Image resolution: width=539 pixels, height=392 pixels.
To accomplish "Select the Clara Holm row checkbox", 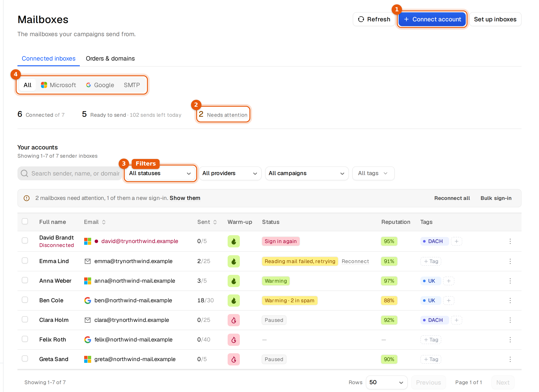I will click(25, 319).
